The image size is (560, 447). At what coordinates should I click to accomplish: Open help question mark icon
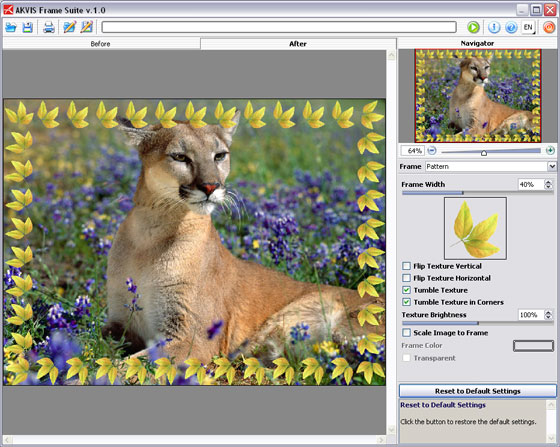pyautogui.click(x=511, y=27)
